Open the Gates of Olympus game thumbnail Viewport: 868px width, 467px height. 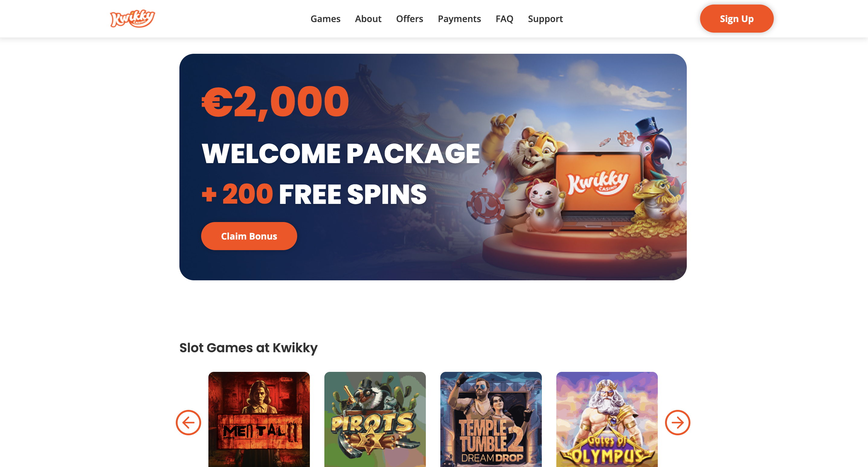point(607,420)
